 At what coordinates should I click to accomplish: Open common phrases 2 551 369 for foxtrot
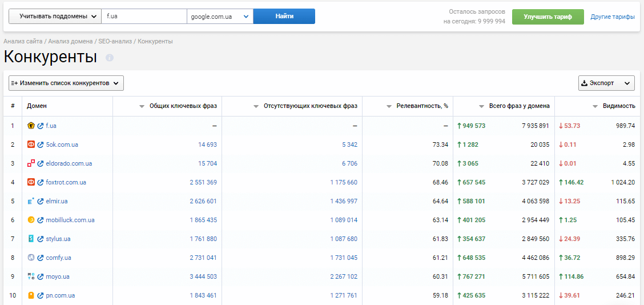click(203, 182)
